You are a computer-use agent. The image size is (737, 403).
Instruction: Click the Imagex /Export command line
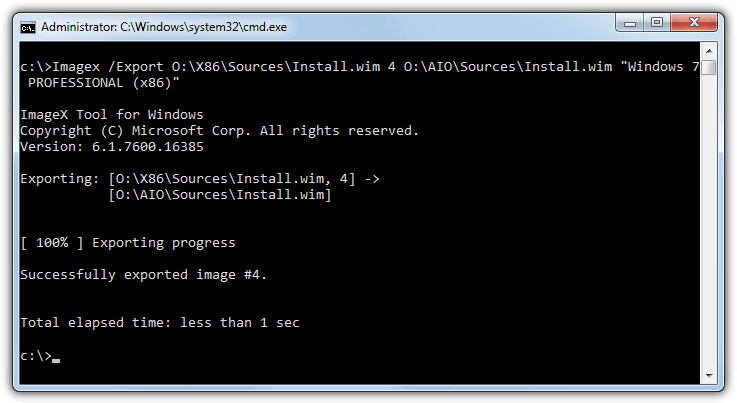coord(360,67)
